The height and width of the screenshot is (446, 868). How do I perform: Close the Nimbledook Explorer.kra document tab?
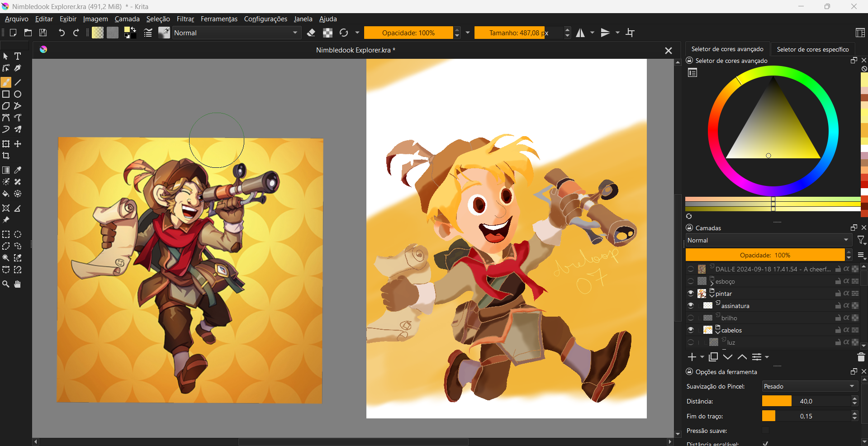coord(668,51)
